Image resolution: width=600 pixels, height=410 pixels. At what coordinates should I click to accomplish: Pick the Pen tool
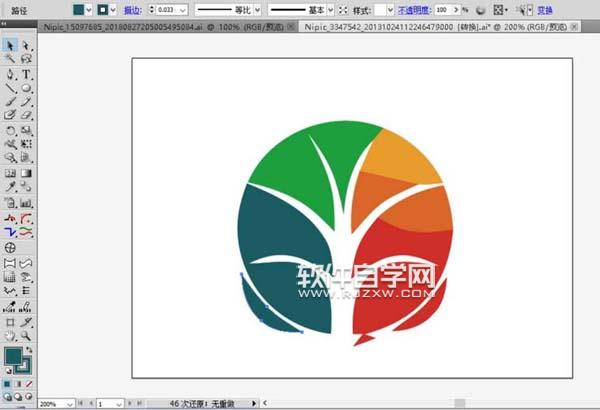tap(10, 74)
